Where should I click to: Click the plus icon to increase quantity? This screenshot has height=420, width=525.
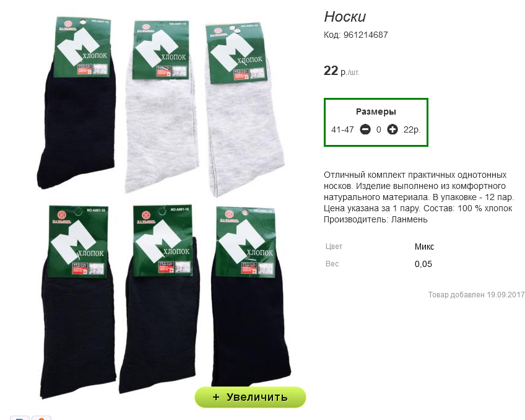point(393,129)
